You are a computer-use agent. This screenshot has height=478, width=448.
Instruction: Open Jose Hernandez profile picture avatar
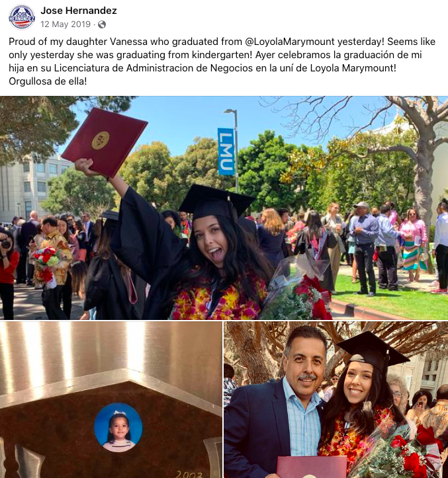[x=22, y=17]
